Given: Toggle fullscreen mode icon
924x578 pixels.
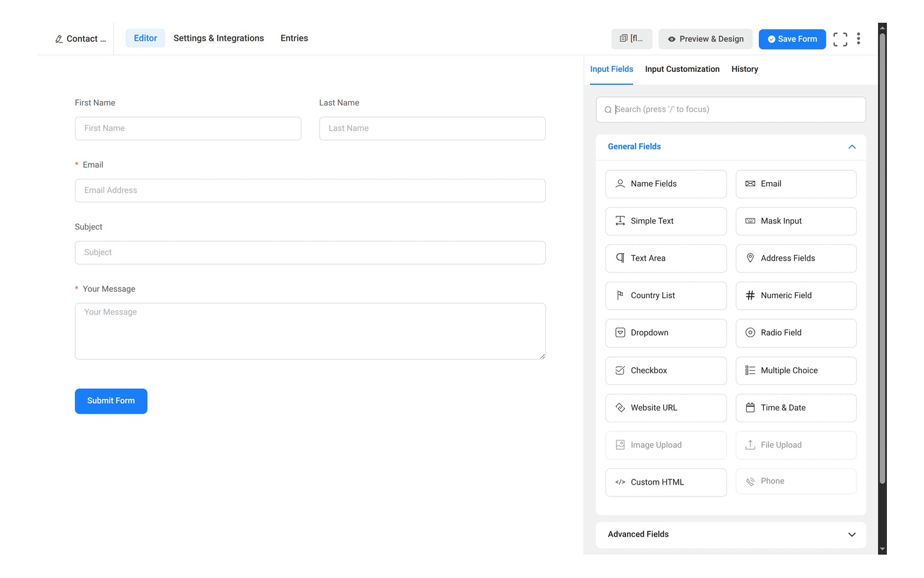Looking at the screenshot, I should tap(840, 40).
